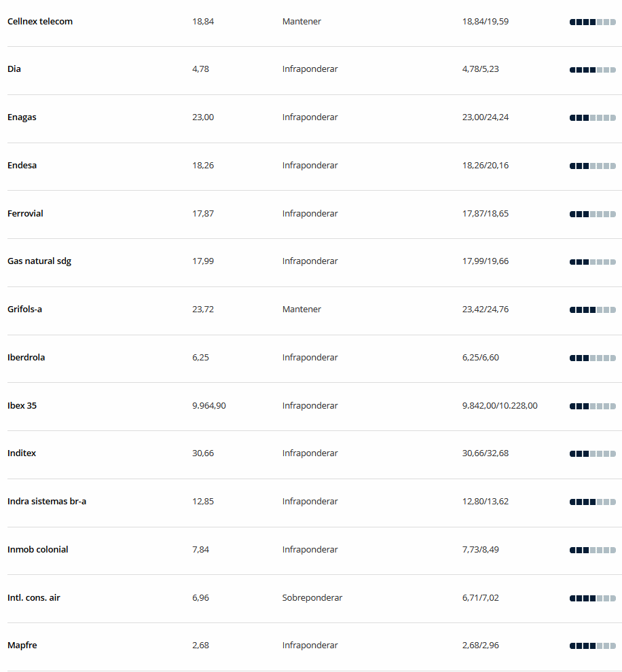Open the Endesa stock entry
This screenshot has height=672, width=622.
click(x=22, y=166)
